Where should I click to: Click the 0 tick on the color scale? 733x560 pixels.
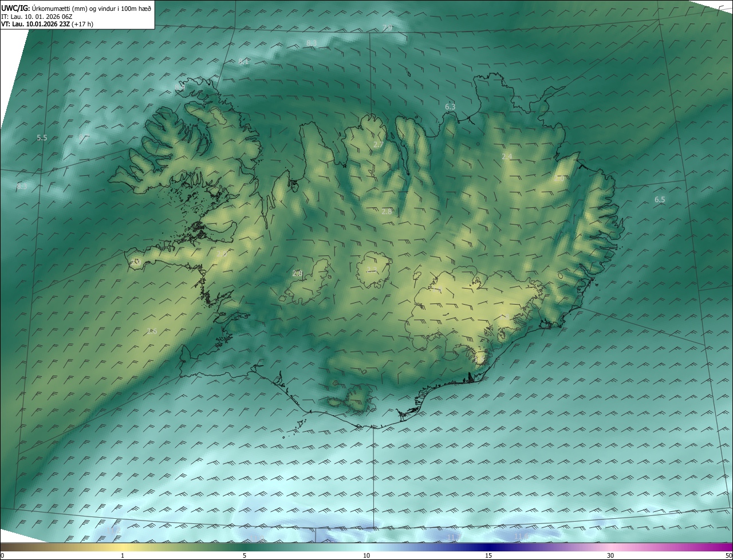pyautogui.click(x=2, y=555)
